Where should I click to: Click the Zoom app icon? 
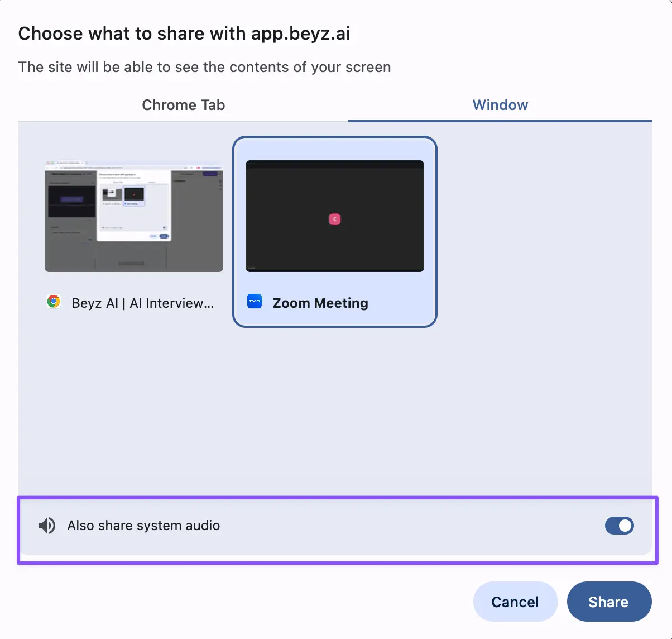(255, 302)
